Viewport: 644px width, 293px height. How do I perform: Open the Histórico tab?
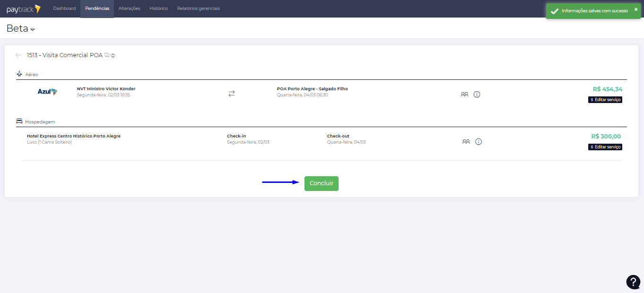point(159,9)
